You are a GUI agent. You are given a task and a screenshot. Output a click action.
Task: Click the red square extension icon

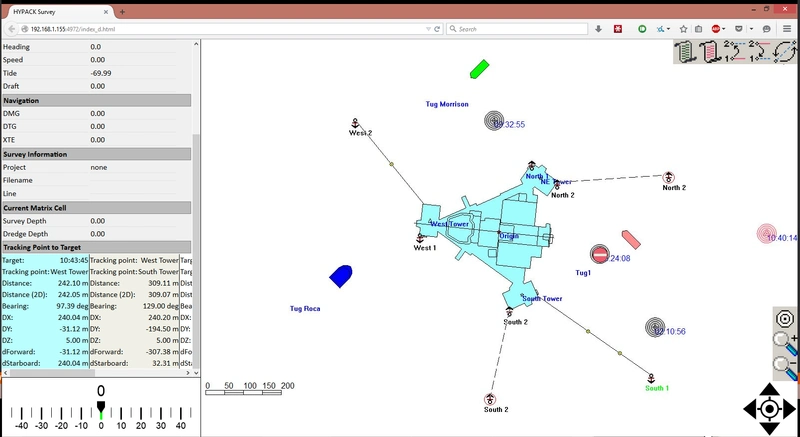(618, 29)
